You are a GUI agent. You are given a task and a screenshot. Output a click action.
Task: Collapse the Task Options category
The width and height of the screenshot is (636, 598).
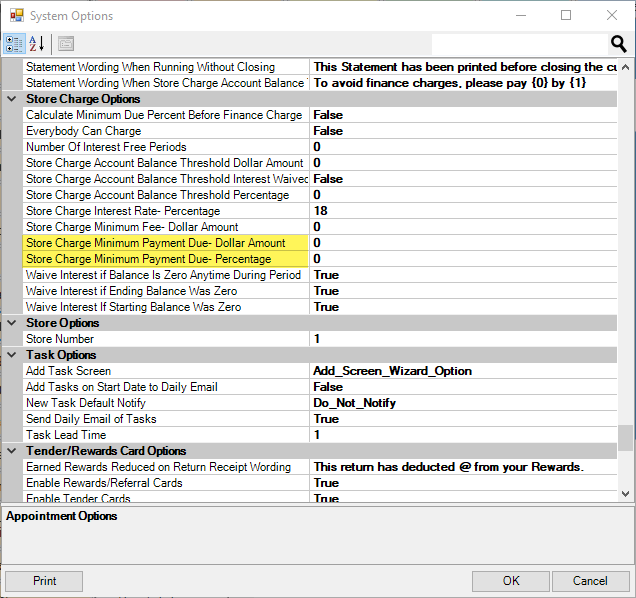(12, 355)
